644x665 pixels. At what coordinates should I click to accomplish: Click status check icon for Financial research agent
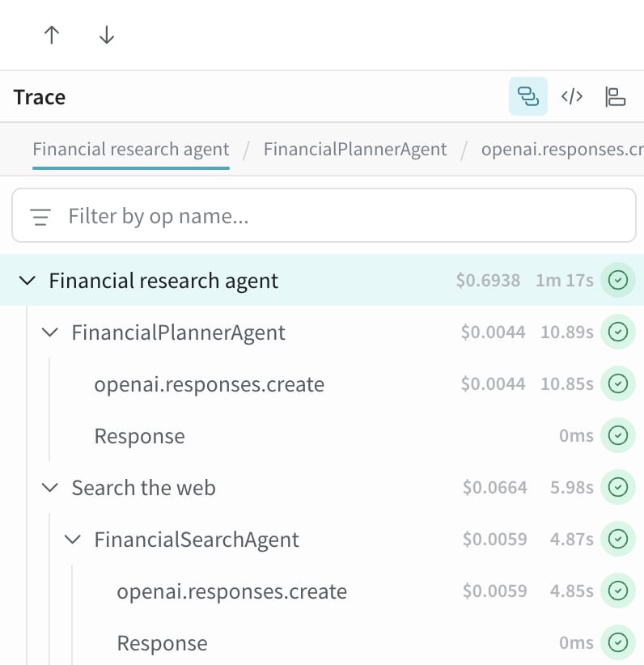[x=617, y=280]
